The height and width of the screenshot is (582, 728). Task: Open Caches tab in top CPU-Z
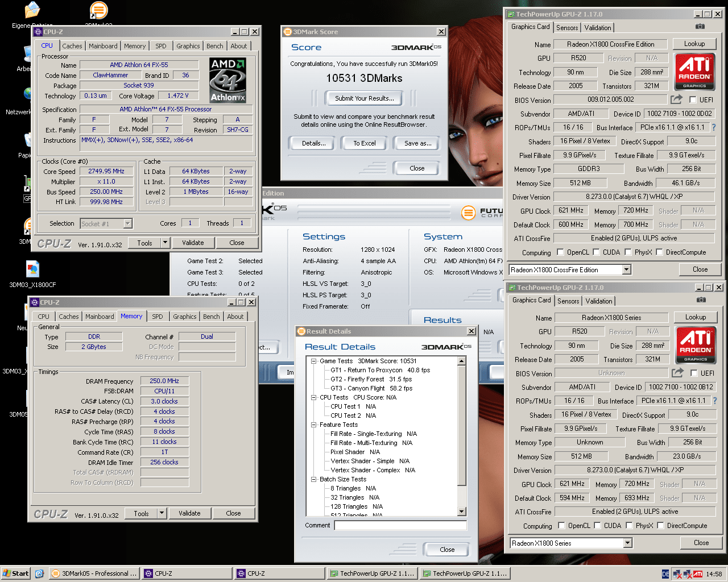coord(72,46)
